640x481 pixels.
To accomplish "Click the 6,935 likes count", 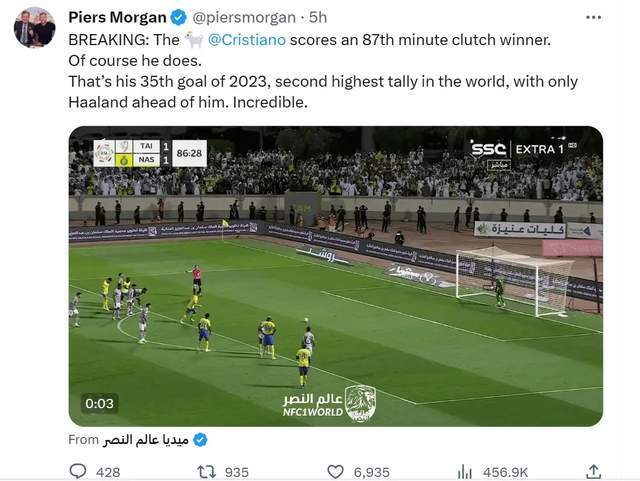I will coord(371,472).
